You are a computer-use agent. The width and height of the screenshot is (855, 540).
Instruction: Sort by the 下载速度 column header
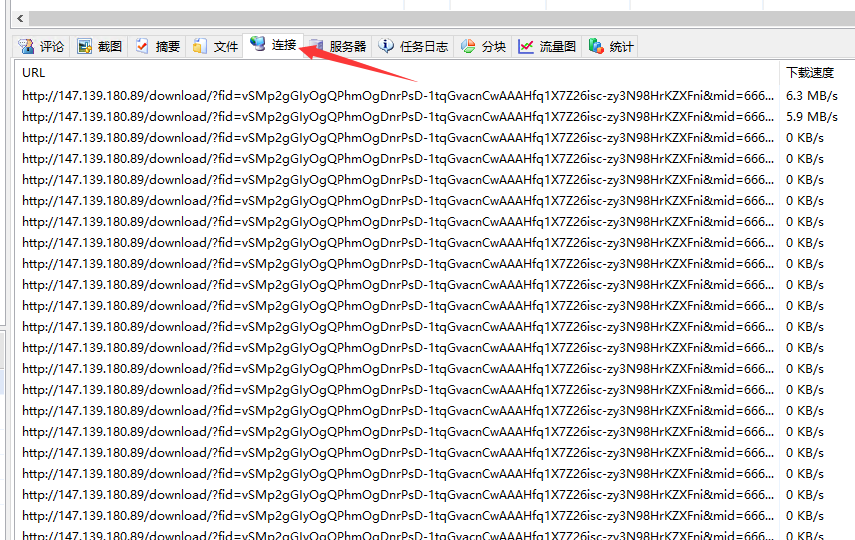809,72
